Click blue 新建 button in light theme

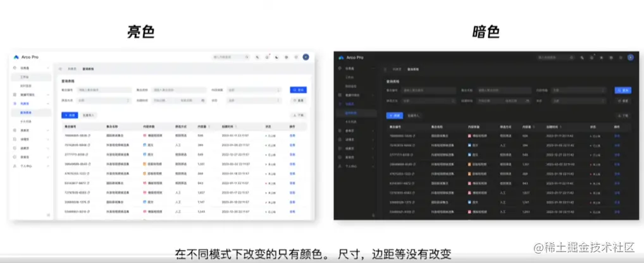tap(70, 115)
